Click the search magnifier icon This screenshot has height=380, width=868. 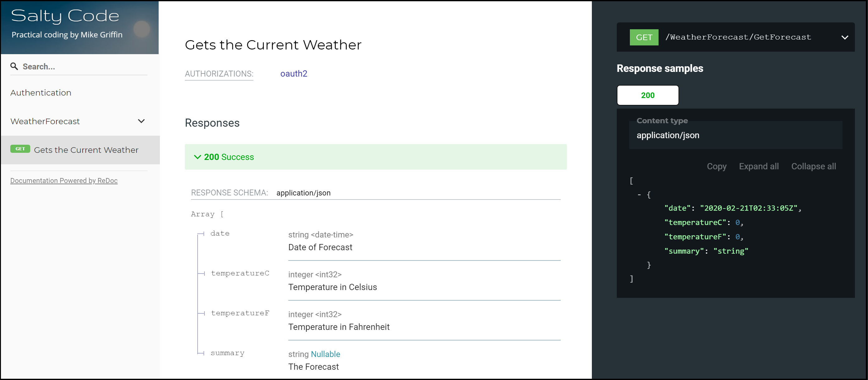(x=14, y=66)
